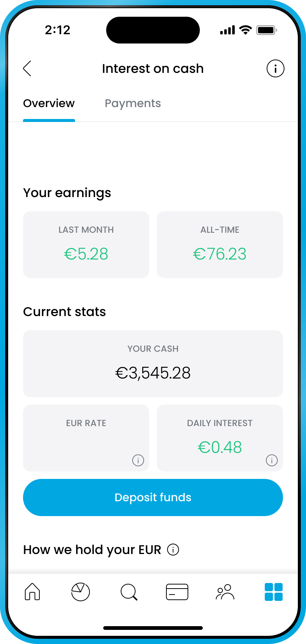Open Search via magnifying glass icon

coord(129,592)
